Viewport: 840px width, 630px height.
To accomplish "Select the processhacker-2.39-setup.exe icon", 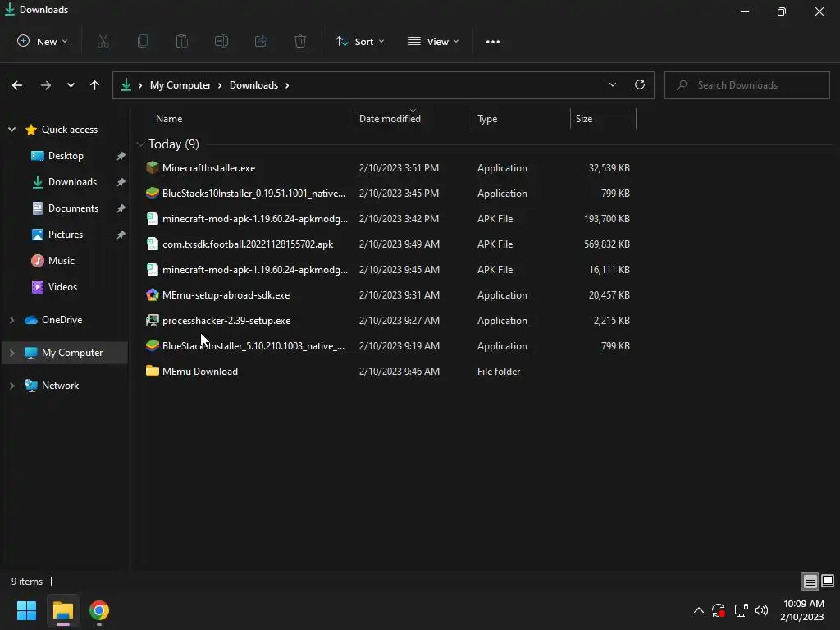I will point(152,321).
